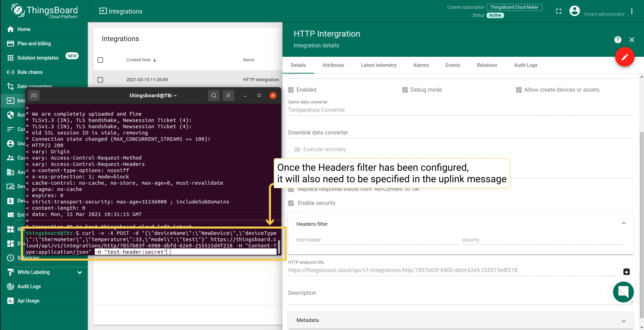Image resolution: width=644 pixels, height=330 pixels.
Task: Open Plan and billing page
Action: [44, 44]
